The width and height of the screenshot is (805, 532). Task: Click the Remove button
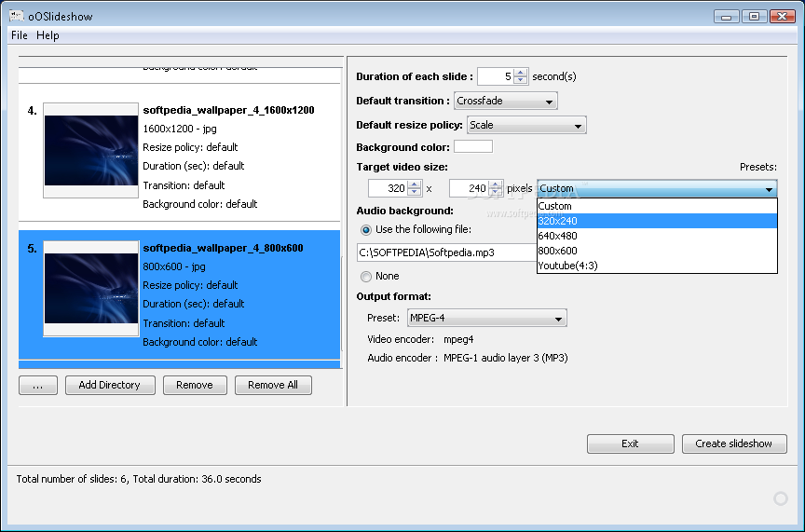195,385
